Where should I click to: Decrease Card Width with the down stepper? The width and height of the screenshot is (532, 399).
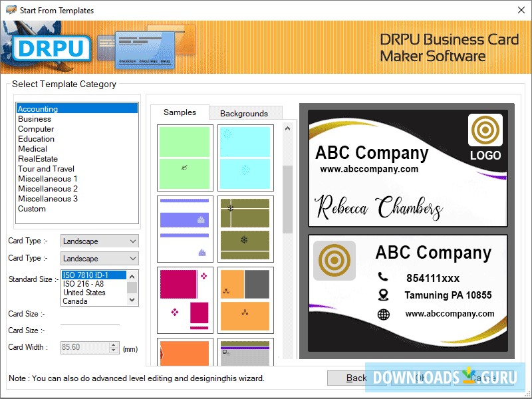pyautogui.click(x=114, y=350)
